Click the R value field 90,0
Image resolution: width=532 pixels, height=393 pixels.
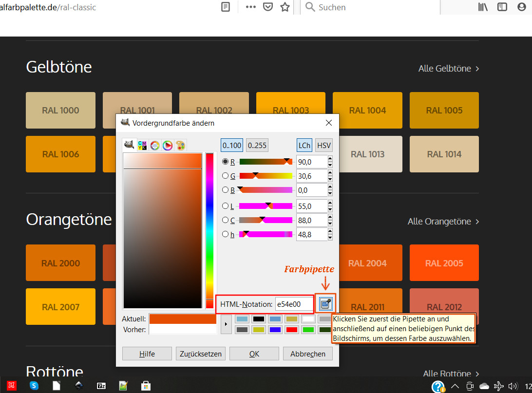pyautogui.click(x=311, y=162)
